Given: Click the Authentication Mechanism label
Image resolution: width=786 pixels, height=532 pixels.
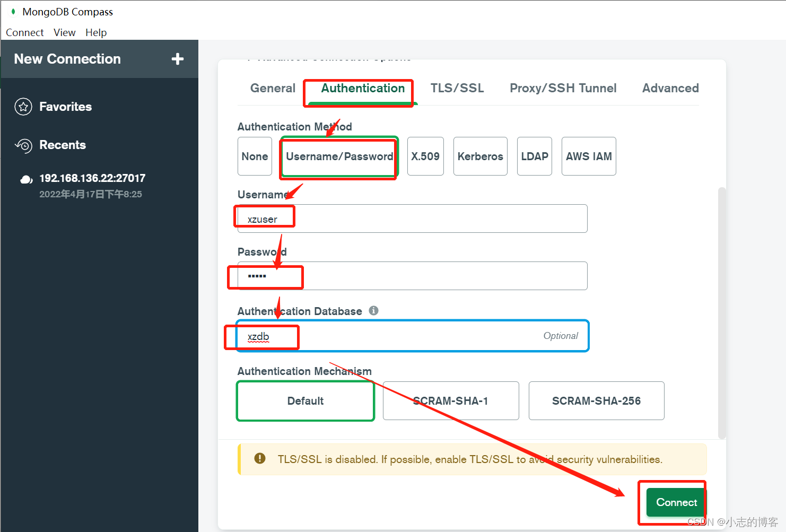Looking at the screenshot, I should (304, 371).
